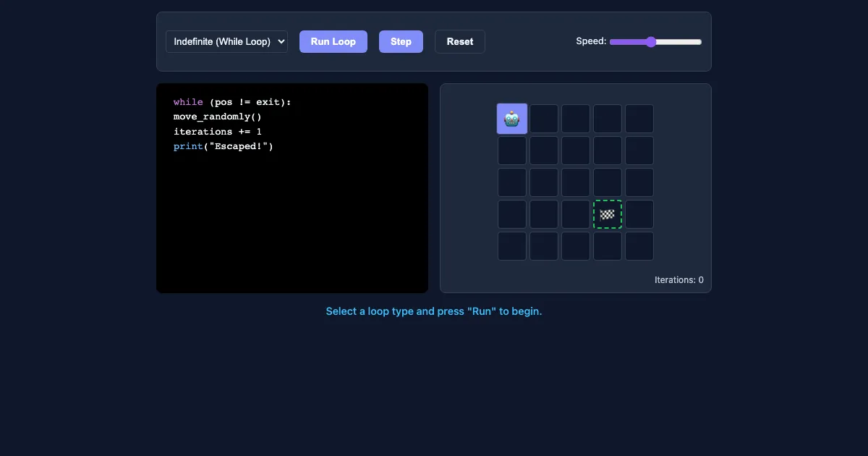
Task: Click the checkered flag exit cell
Action: tap(608, 214)
